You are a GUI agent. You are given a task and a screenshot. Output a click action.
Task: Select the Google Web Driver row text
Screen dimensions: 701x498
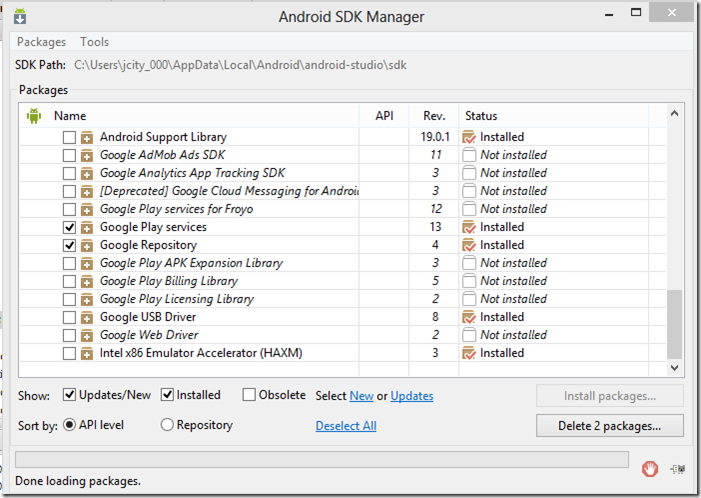coord(149,335)
